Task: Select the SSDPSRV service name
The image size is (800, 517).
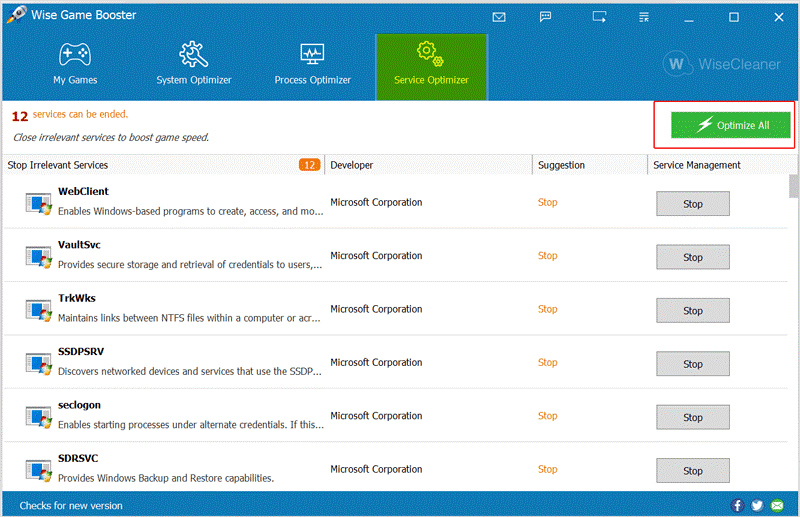Action: click(x=81, y=352)
